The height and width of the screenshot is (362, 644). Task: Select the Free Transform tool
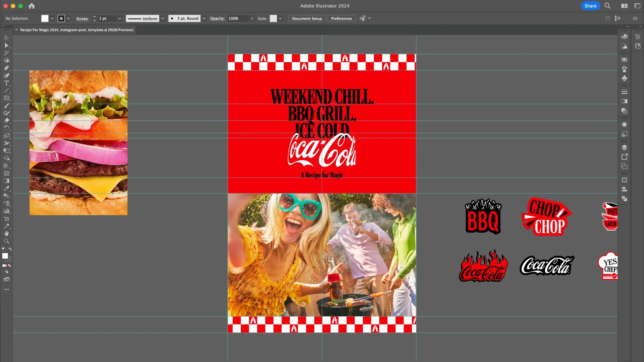point(6,151)
